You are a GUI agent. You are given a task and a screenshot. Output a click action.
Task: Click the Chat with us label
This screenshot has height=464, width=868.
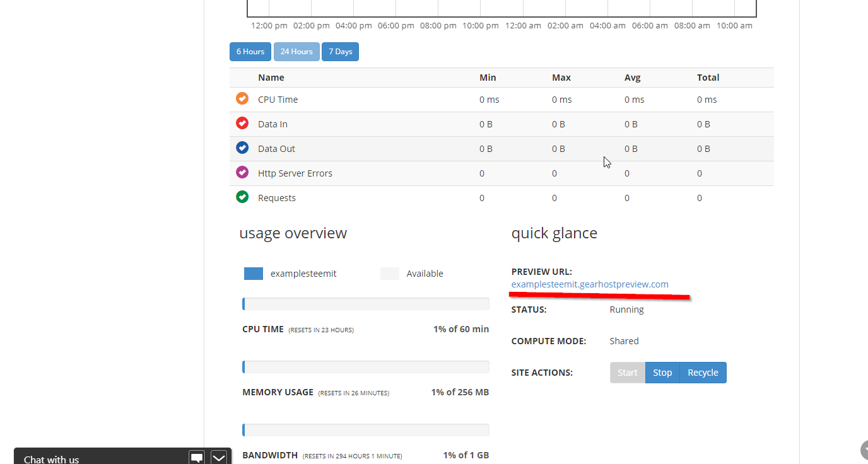coord(51,460)
